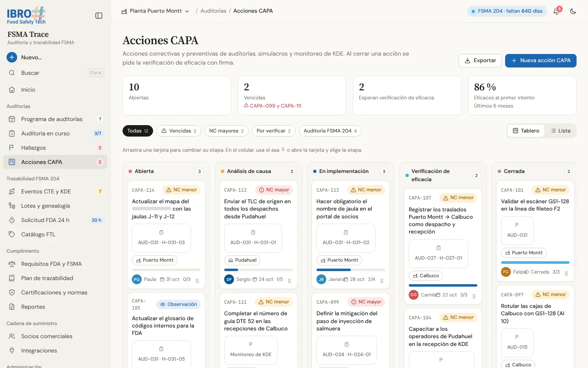The height and width of the screenshot is (368, 588).
Task: Click the Requisitos FDA y FSMA scales icon
Action: click(12, 264)
